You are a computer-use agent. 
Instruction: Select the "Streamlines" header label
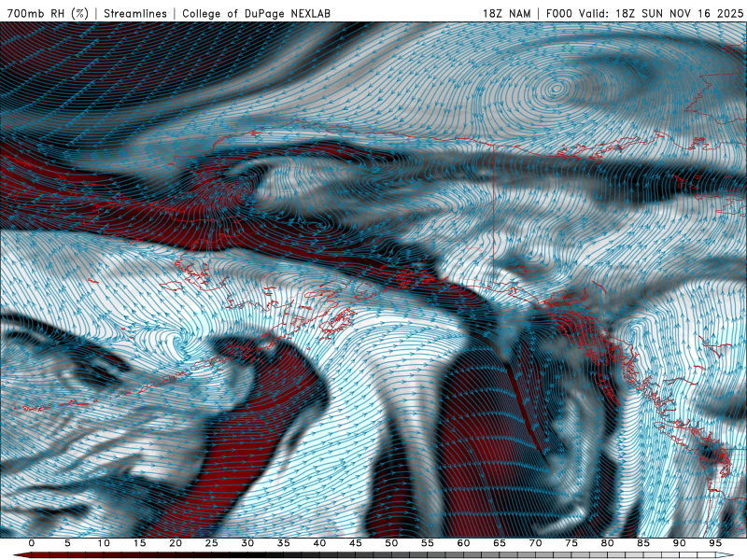pos(135,13)
